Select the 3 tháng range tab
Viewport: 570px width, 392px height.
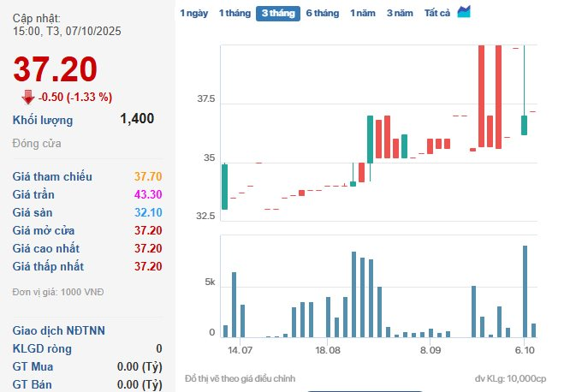click(x=277, y=14)
